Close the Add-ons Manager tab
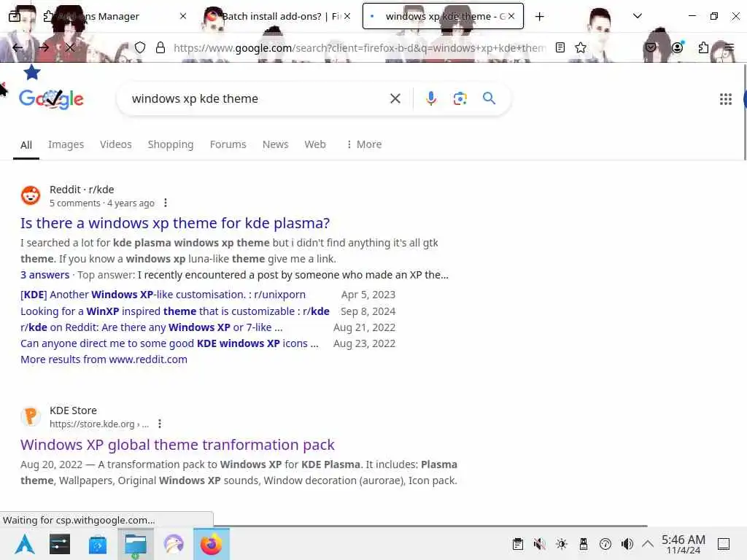Viewport: 747px width, 560px height. coord(183,16)
